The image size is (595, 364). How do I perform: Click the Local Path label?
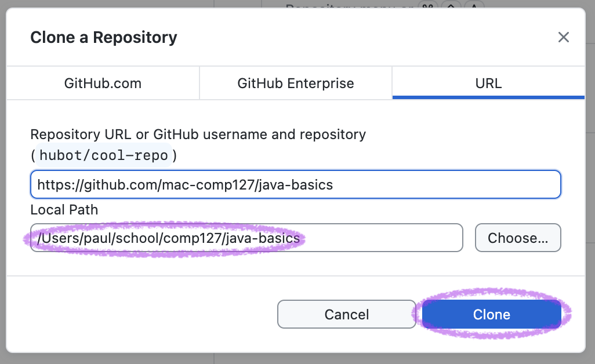click(x=64, y=210)
